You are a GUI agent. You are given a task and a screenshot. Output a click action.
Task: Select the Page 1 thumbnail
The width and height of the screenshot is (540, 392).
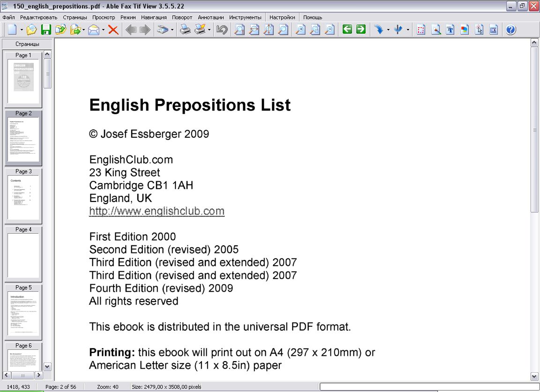tap(23, 79)
